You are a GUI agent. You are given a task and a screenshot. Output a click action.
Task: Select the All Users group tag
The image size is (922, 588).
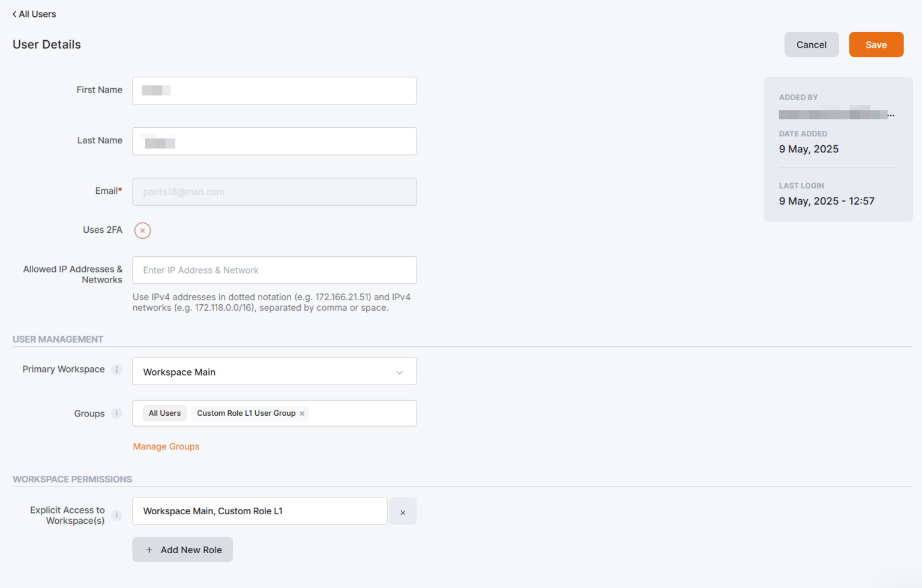coord(164,413)
